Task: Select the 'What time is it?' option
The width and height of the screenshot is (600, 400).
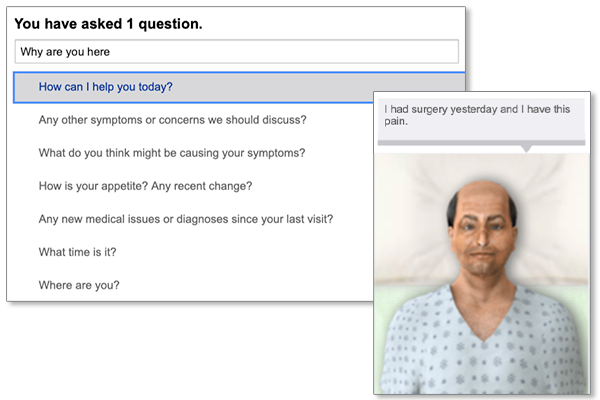Action: tap(77, 252)
